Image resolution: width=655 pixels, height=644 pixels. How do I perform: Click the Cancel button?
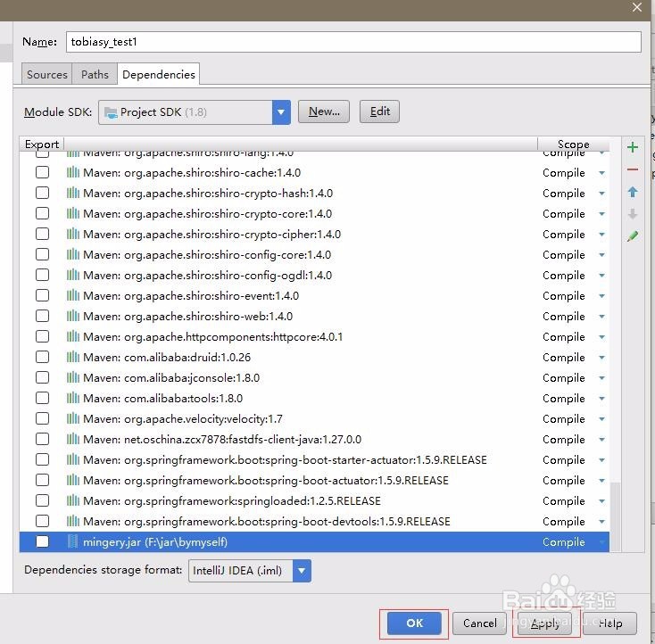[479, 623]
